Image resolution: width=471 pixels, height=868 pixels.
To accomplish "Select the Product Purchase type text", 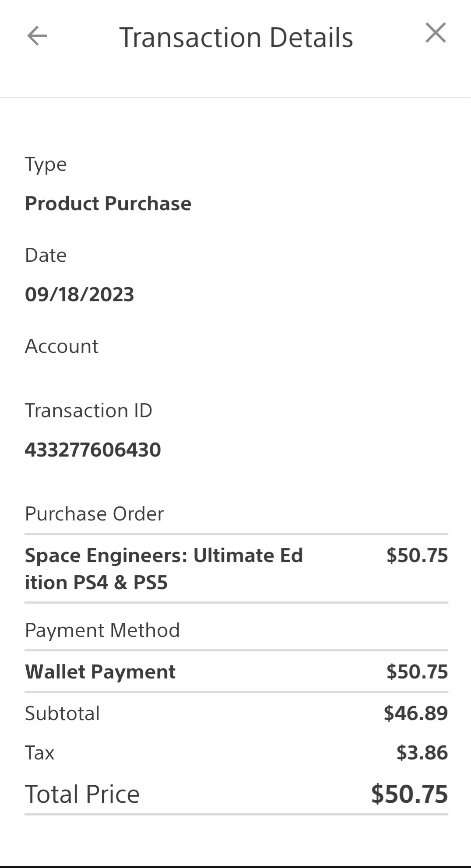I will (x=108, y=204).
